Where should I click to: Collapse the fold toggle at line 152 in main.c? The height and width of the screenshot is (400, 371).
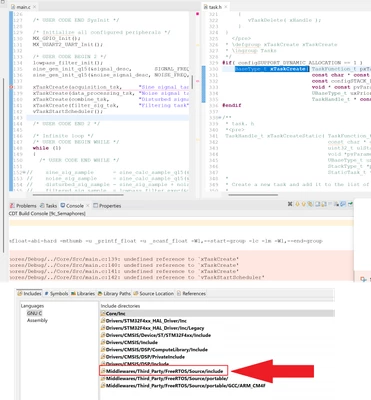pyautogui.click(x=23, y=173)
